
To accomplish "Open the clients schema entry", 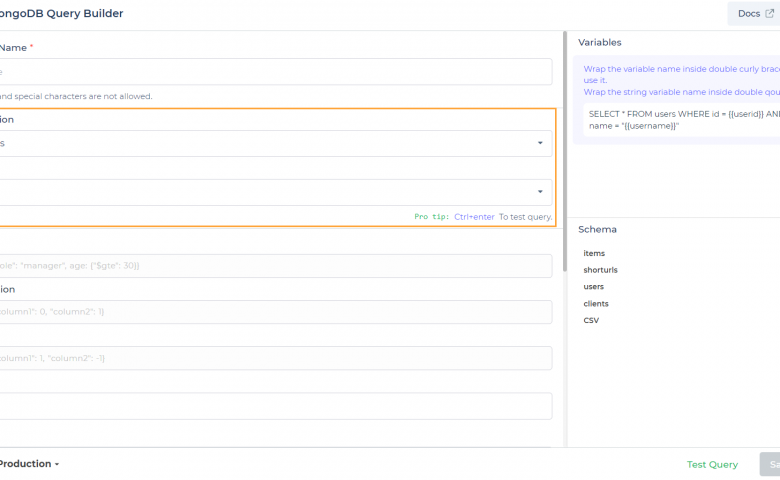I will [596, 304].
